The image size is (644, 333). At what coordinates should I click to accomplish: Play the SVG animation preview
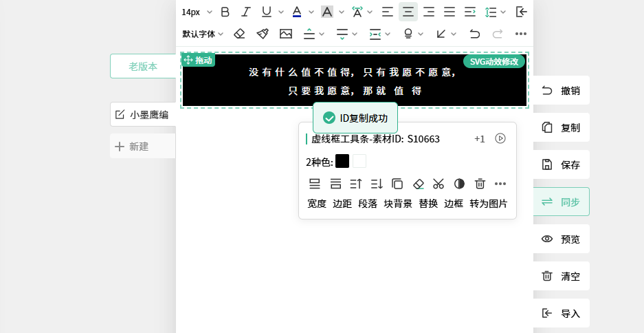pos(500,138)
